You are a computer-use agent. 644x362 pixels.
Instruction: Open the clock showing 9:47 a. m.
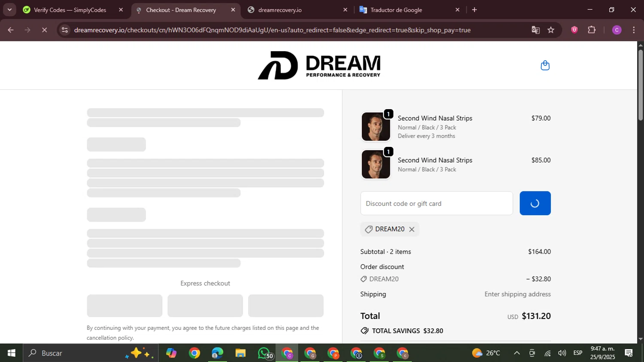pyautogui.click(x=602, y=353)
